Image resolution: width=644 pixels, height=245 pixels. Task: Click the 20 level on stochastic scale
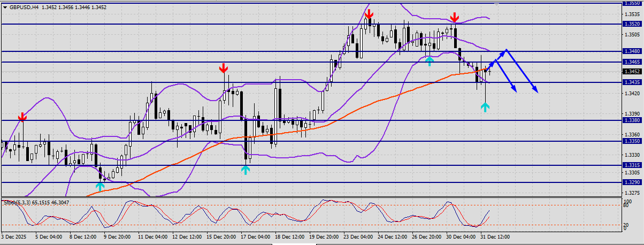click(627, 225)
